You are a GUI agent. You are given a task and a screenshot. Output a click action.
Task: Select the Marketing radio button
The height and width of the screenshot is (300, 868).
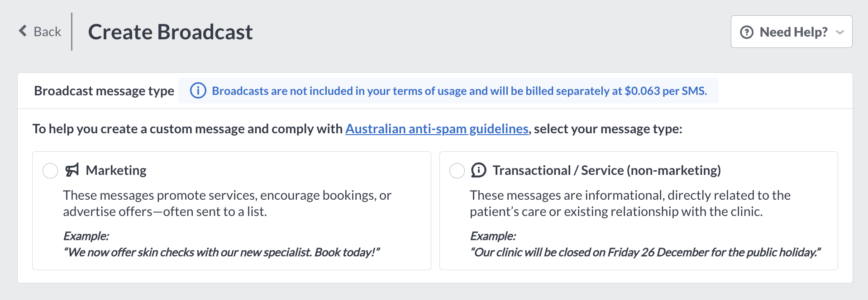pyautogui.click(x=50, y=171)
